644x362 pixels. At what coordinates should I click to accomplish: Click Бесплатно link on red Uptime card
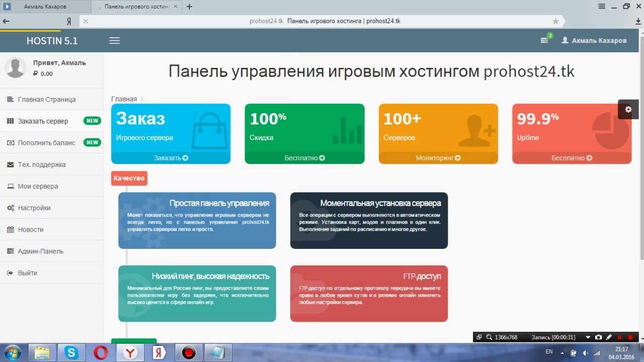pos(572,158)
